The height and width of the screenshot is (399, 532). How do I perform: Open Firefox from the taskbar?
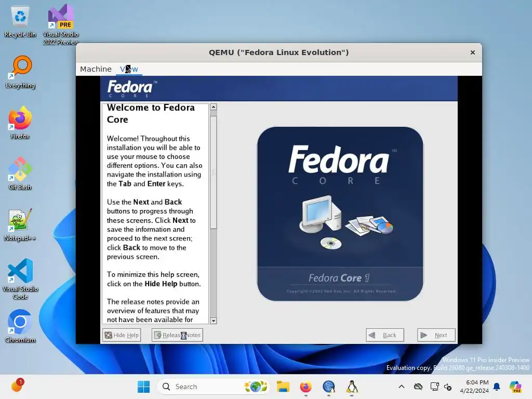pos(305,387)
